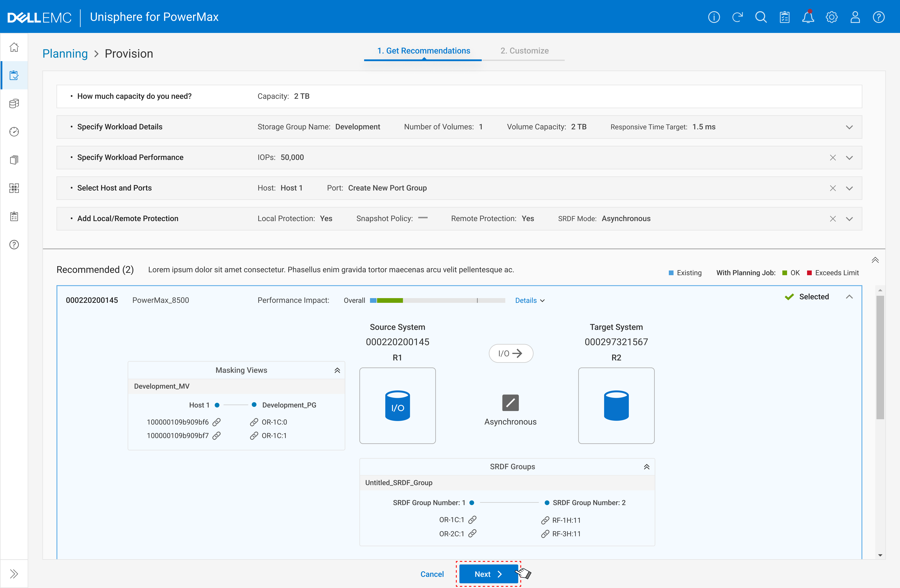This screenshot has height=588, width=900.
Task: Open the search magnifier icon
Action: (760, 17)
